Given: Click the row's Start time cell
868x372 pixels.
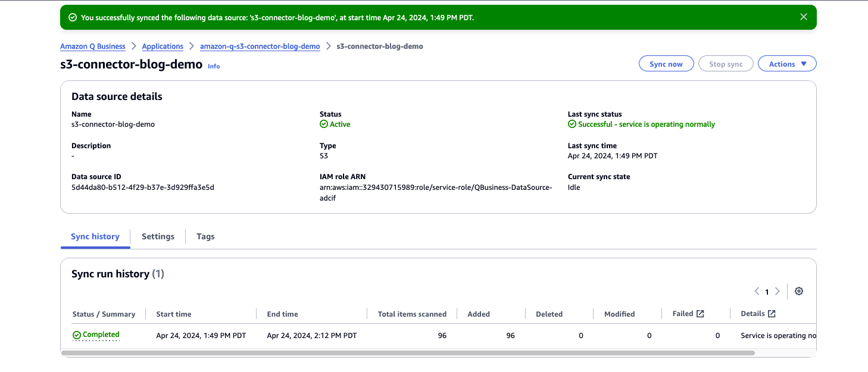Looking at the screenshot, I should pyautogui.click(x=201, y=336).
